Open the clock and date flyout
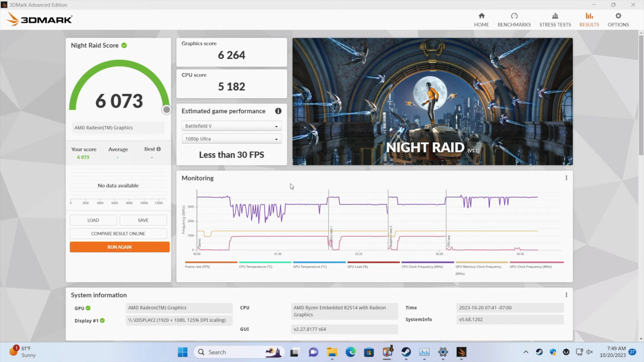The height and width of the screenshot is (362, 644). tap(613, 352)
